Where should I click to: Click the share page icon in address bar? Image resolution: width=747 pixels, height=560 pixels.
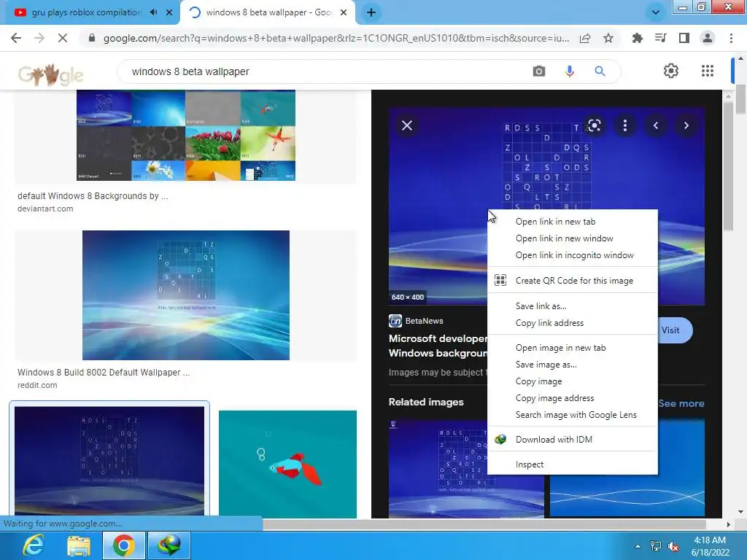point(585,38)
